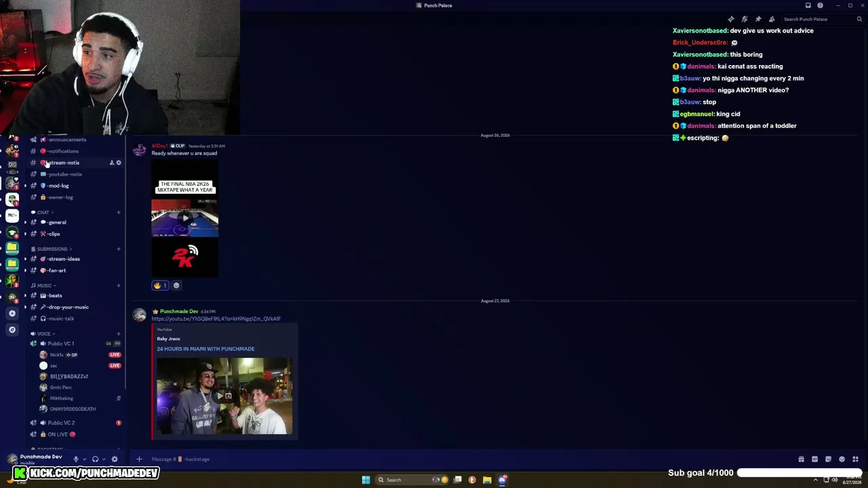Toggle headphone deafen in user panel
This screenshot has height=488, width=868.
click(95, 459)
